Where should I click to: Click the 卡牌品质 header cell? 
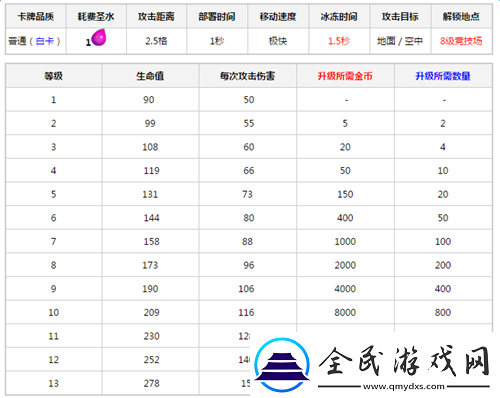[x=36, y=16]
